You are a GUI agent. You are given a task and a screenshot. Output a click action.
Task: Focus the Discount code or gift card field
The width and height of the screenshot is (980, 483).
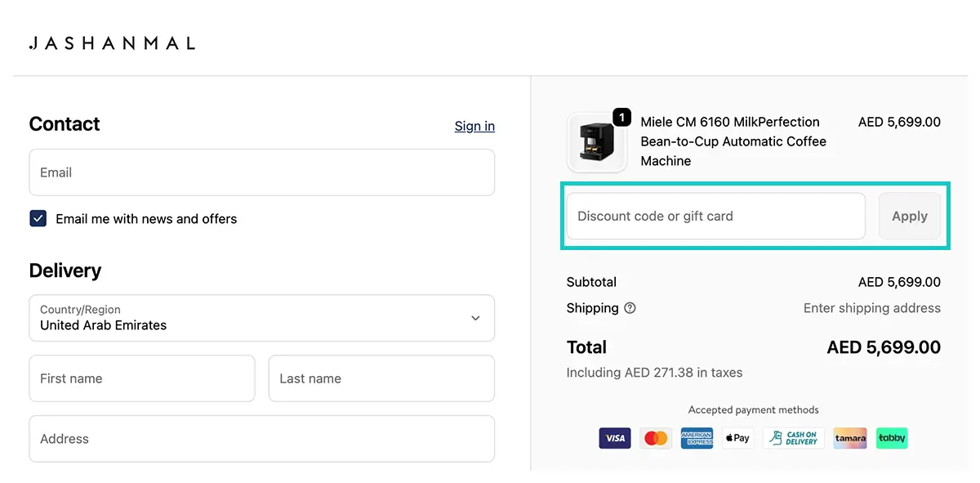tap(716, 216)
